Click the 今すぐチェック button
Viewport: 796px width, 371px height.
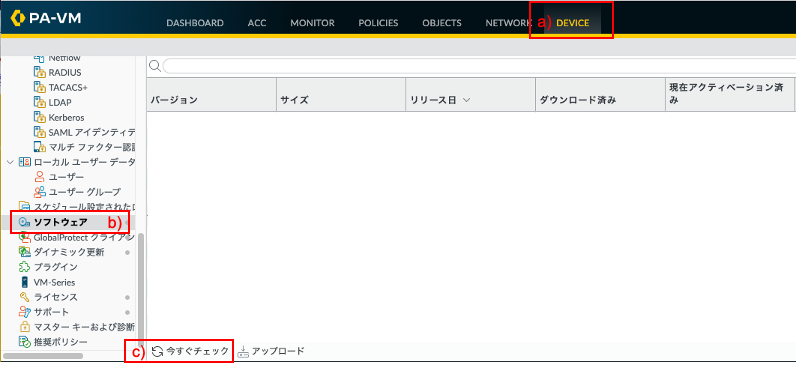pyautogui.click(x=190, y=351)
